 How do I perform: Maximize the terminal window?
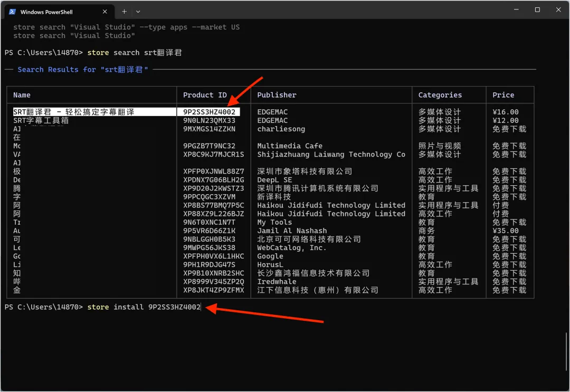[537, 9]
